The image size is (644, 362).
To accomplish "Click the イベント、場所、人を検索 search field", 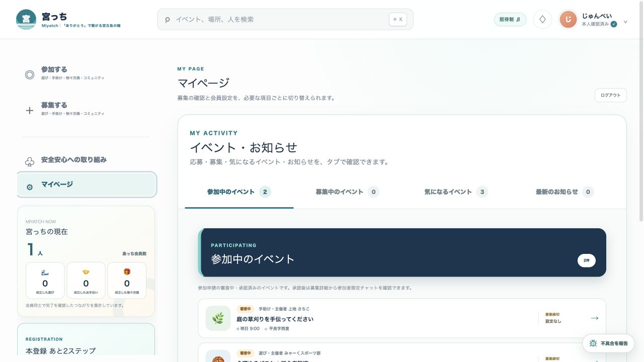I will [285, 20].
